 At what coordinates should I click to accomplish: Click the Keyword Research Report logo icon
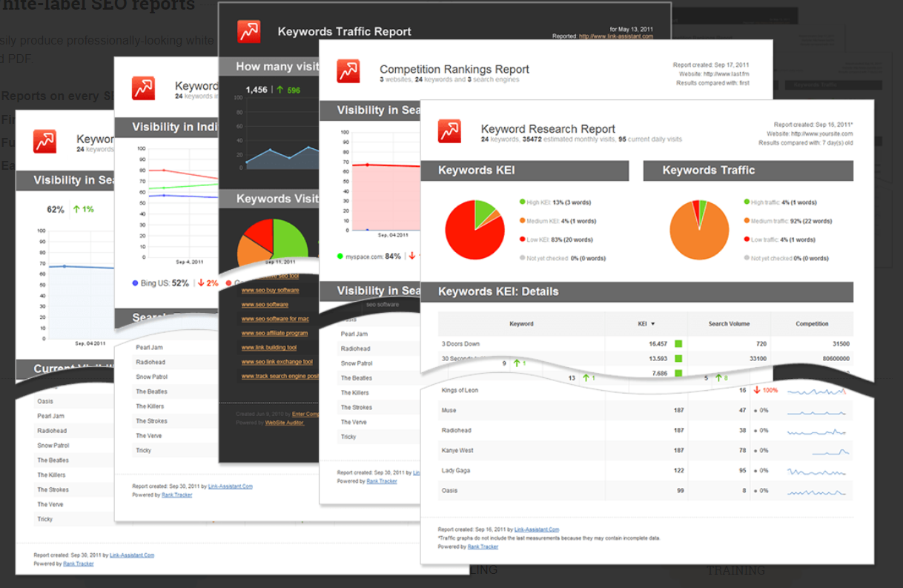[x=449, y=131]
